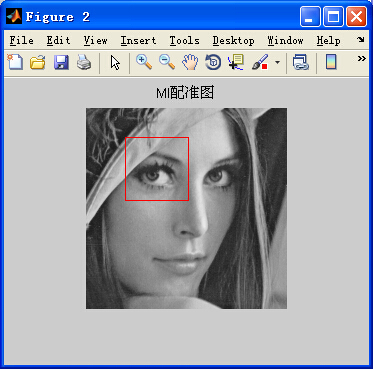The image size is (373, 369).
Task: Click the MATLAB logo in title bar
Action: coord(14,16)
